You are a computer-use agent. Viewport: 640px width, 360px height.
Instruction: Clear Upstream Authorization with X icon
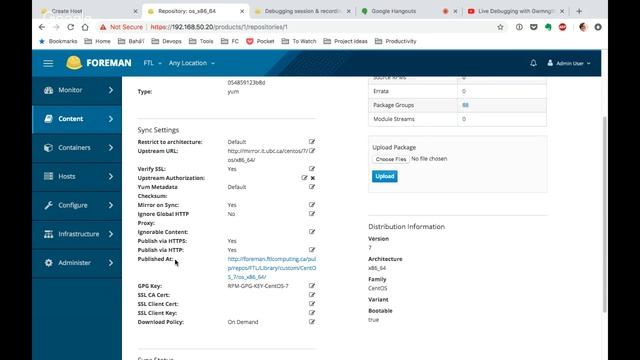point(313,178)
